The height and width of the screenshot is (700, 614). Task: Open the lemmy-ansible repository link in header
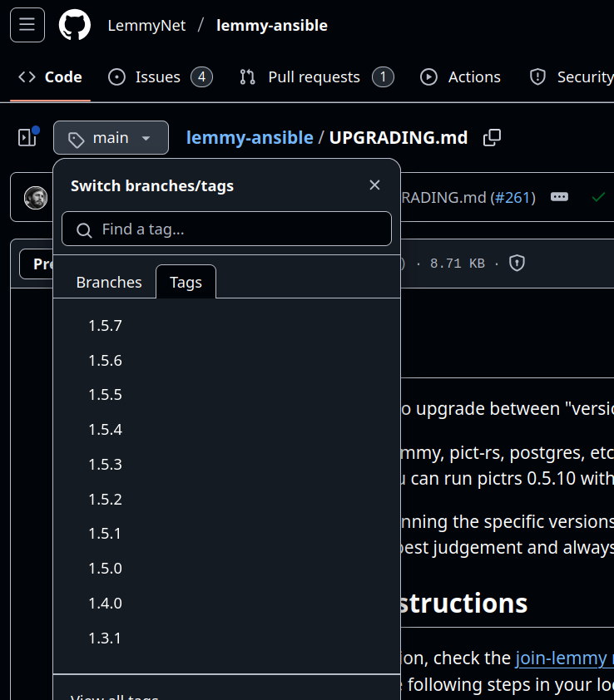coord(272,26)
